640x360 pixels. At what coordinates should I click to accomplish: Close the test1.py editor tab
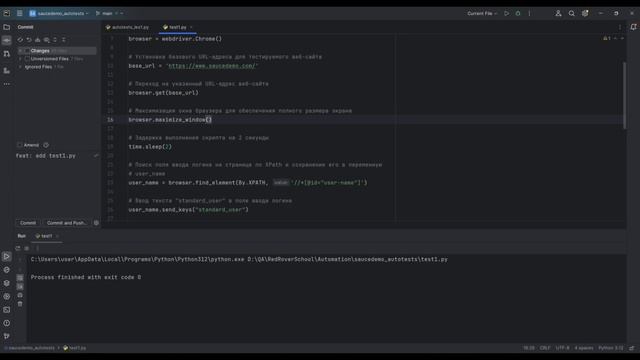[191, 27]
